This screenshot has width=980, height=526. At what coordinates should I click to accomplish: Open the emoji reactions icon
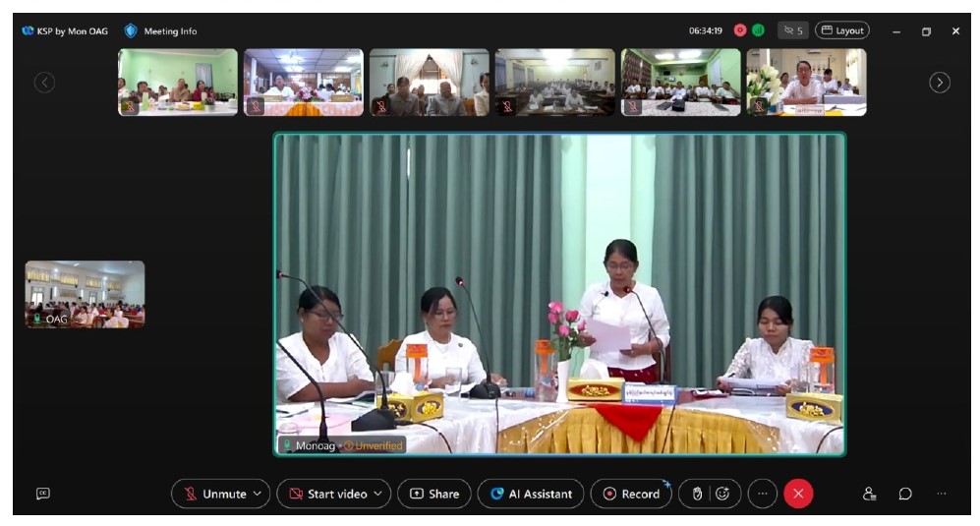point(722,494)
